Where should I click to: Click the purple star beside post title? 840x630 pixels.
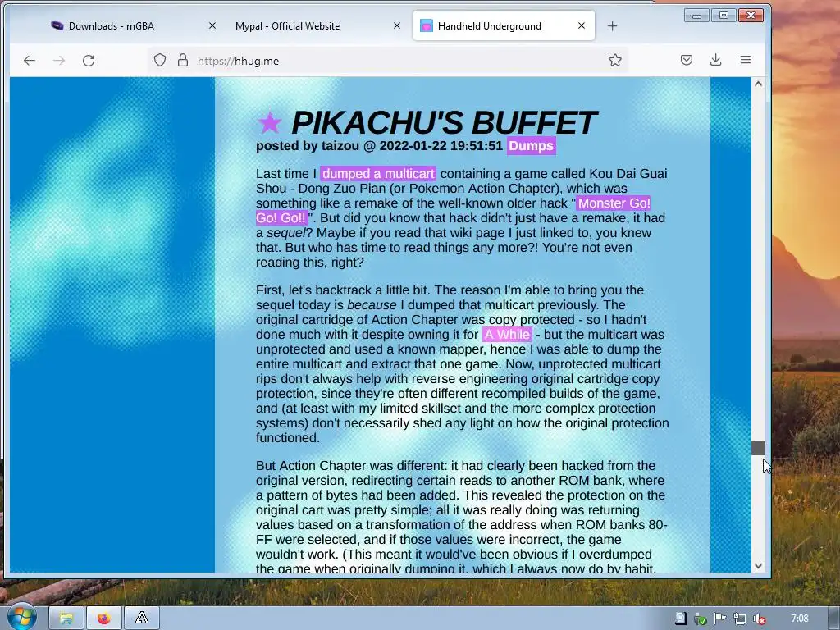click(x=269, y=123)
